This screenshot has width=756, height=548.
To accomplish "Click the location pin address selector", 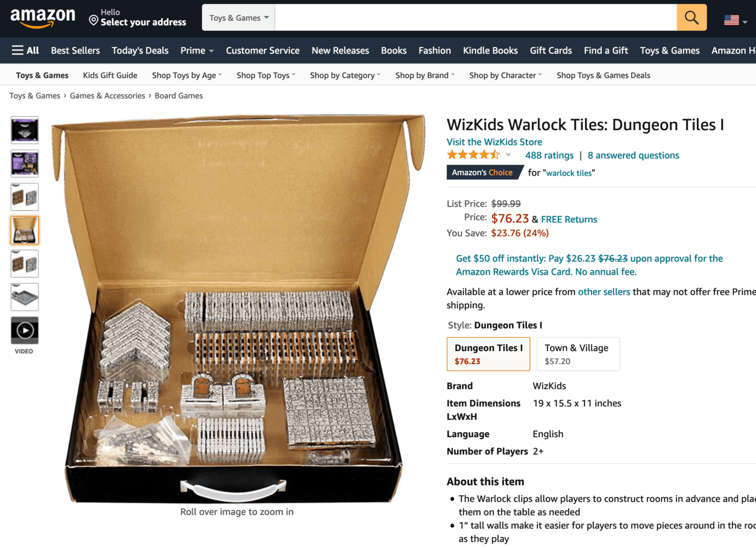I will (137, 18).
